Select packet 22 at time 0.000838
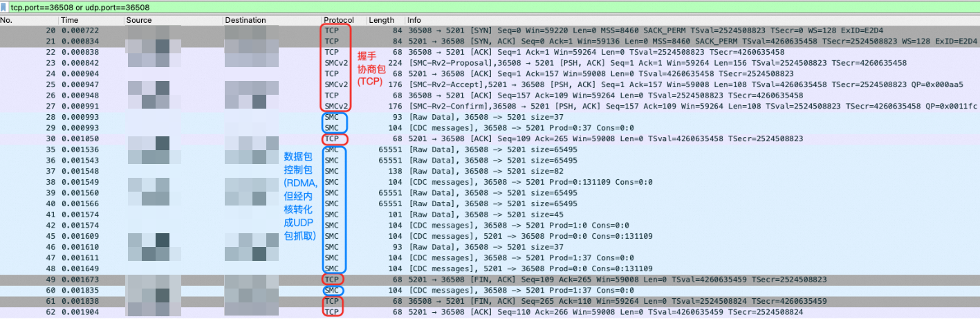 [490, 52]
